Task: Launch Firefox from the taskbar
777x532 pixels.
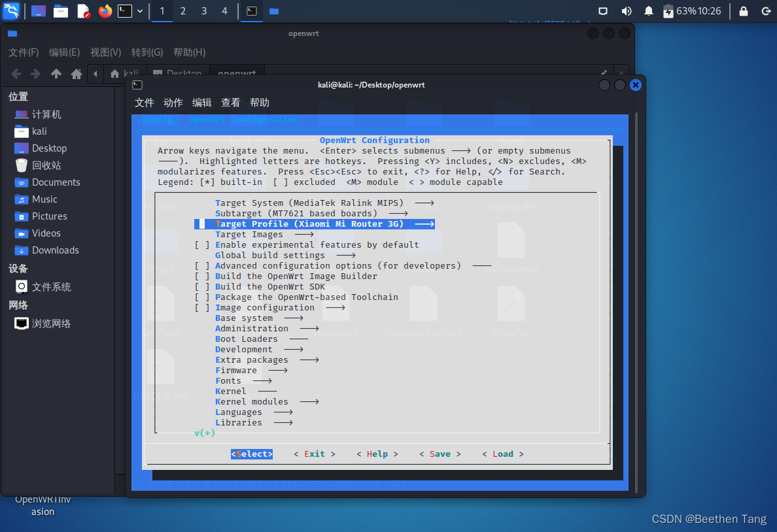Action: [105, 11]
